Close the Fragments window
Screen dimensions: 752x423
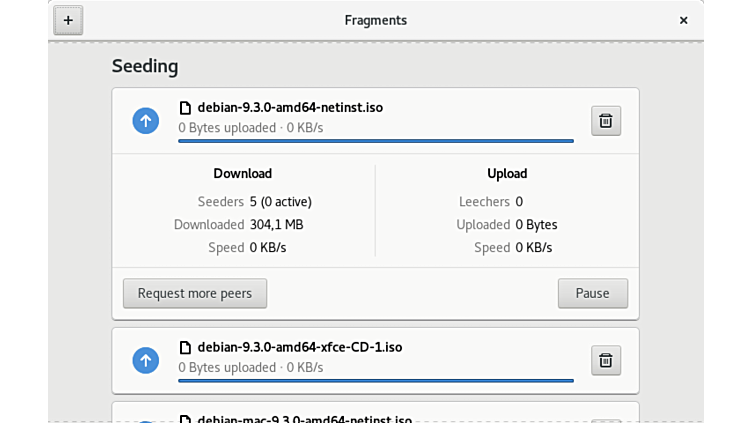[x=683, y=20]
